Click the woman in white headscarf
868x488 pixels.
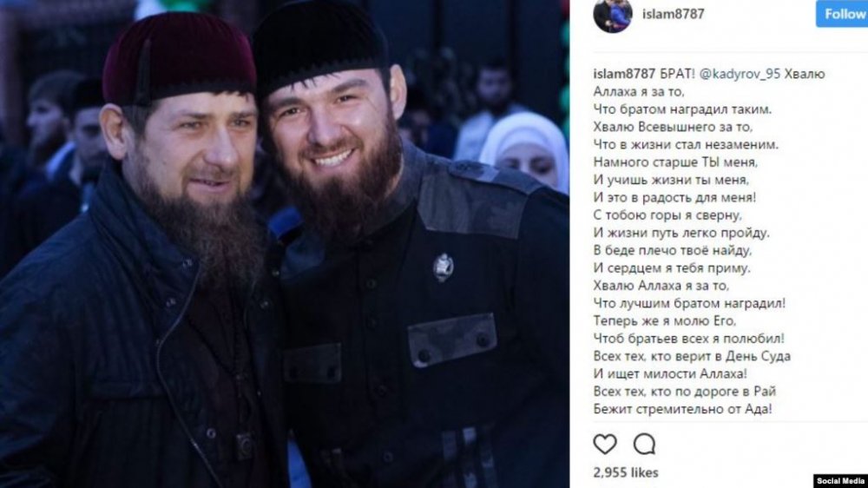pyautogui.click(x=526, y=151)
